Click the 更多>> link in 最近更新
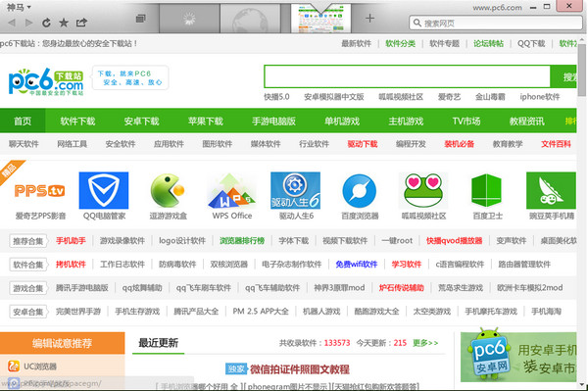 click(x=425, y=343)
